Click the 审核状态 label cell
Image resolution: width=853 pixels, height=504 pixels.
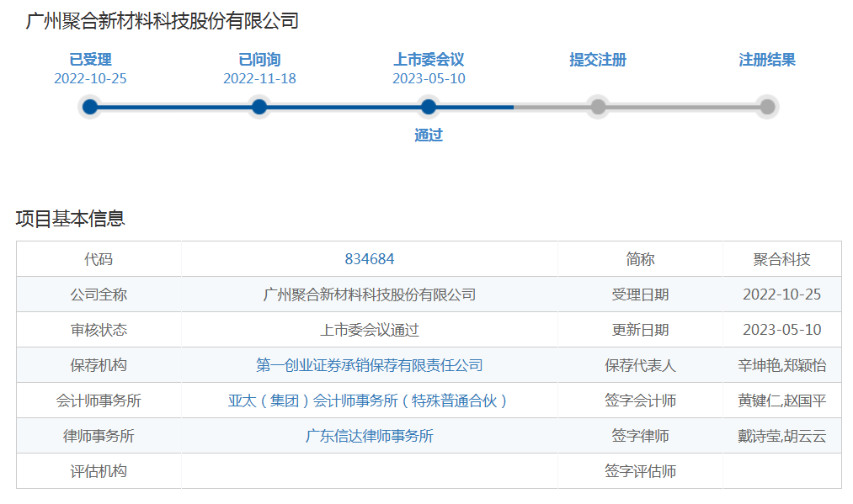(x=99, y=330)
